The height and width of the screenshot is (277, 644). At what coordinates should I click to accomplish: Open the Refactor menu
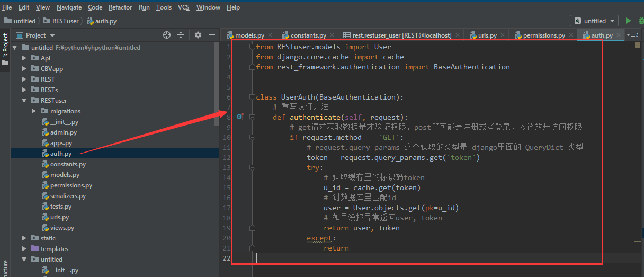pyautogui.click(x=120, y=7)
